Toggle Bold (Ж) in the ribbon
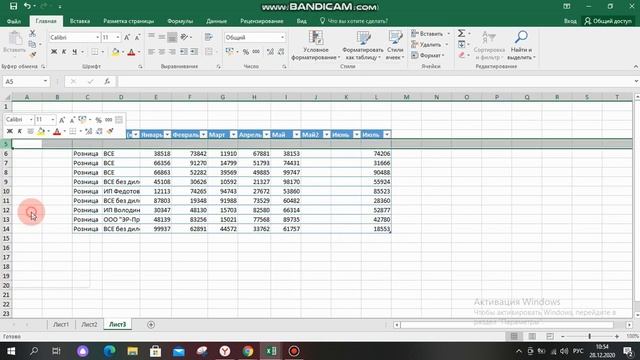This screenshot has height=360, width=640. tap(54, 52)
